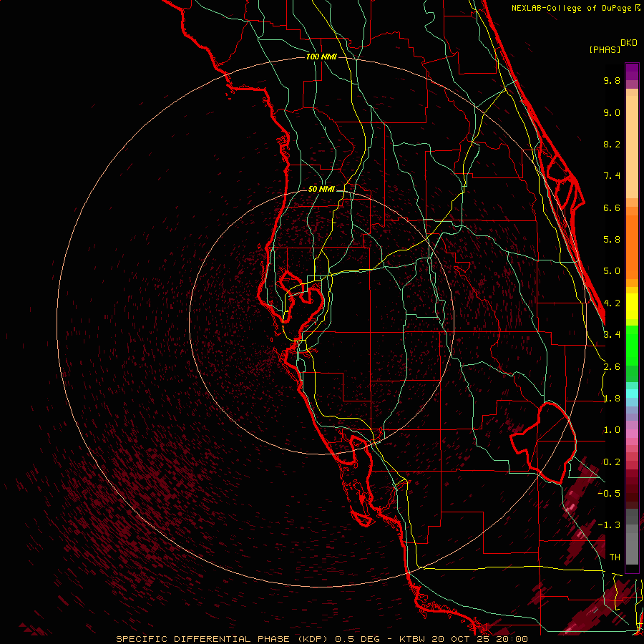Click the (KDP) text in the caption

[311, 639]
